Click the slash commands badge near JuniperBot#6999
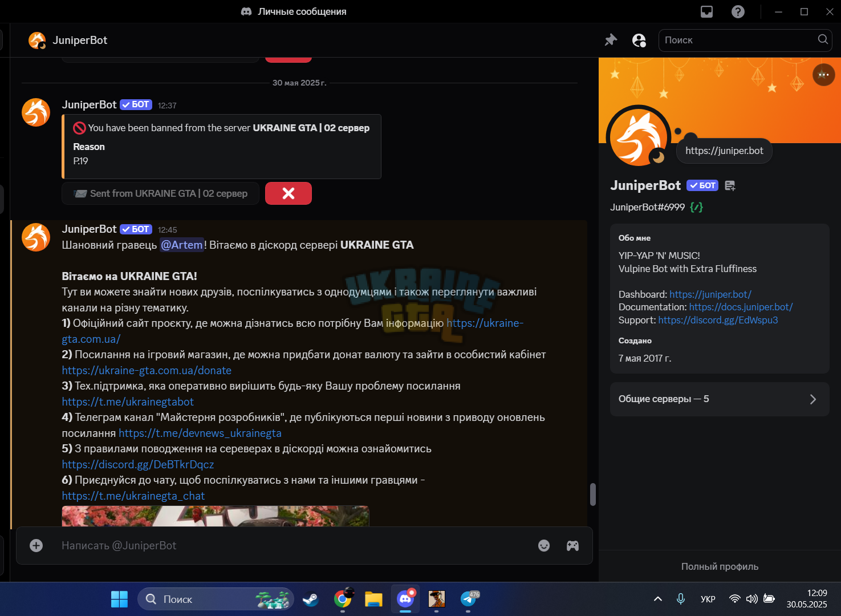The height and width of the screenshot is (616, 841). (696, 207)
